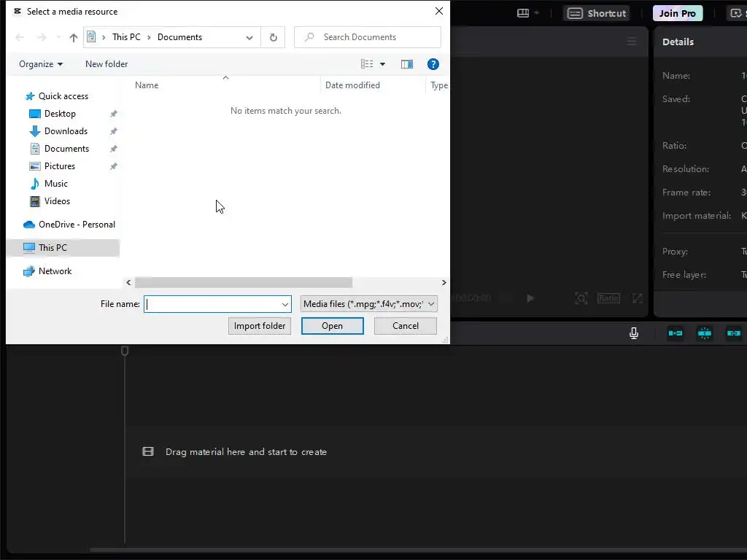747x560 pixels.
Task: Open layout icon in editor top bar
Action: [x=523, y=13]
